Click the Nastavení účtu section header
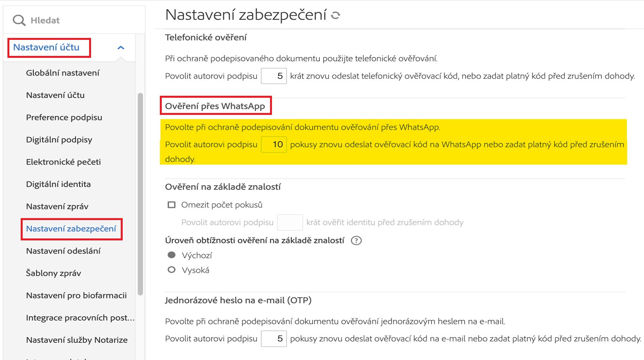 (47, 47)
